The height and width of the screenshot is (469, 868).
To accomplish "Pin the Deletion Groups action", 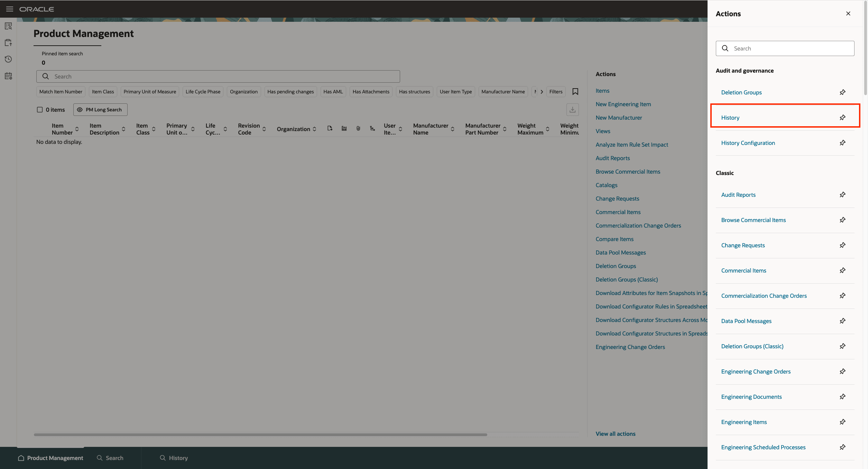I will click(843, 92).
